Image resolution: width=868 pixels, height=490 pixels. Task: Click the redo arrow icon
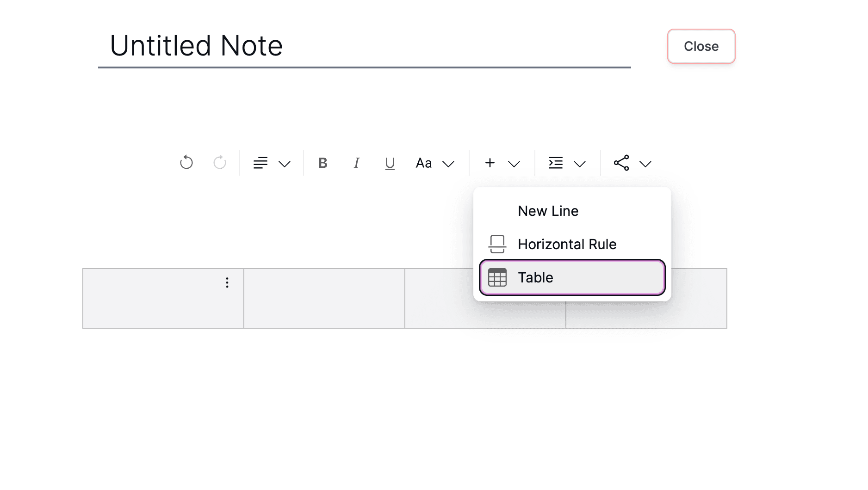220,163
